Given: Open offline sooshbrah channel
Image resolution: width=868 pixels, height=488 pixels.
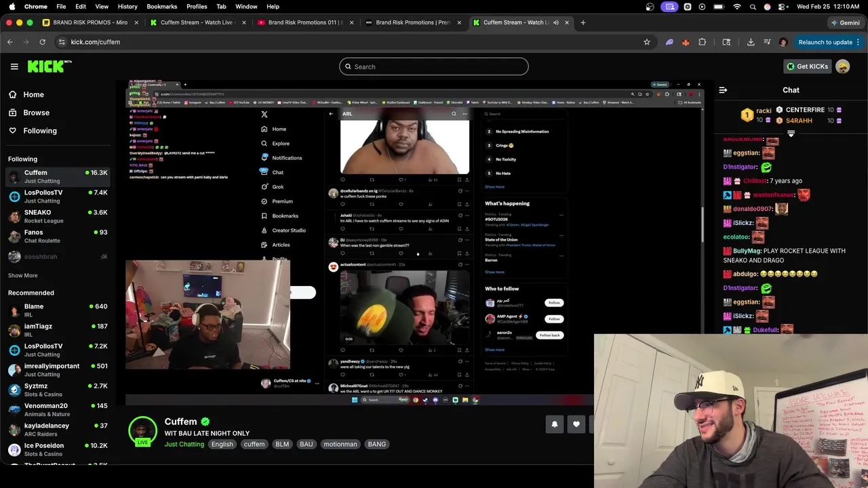Looking at the screenshot, I should point(57,256).
